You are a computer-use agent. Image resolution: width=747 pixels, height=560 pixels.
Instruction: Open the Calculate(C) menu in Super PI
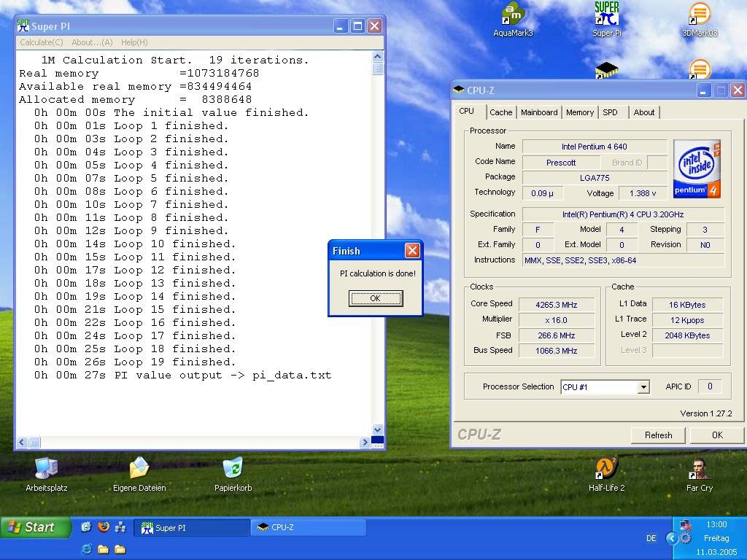(42, 42)
